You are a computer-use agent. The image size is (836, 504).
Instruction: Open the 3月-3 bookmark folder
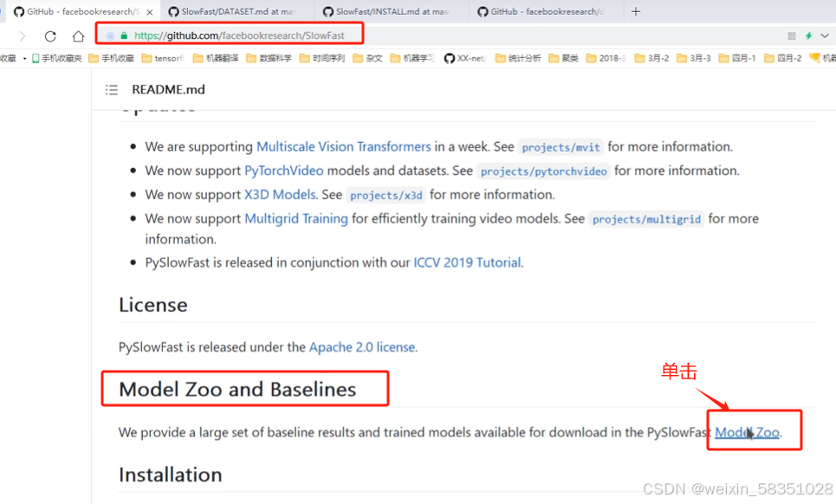click(x=694, y=58)
